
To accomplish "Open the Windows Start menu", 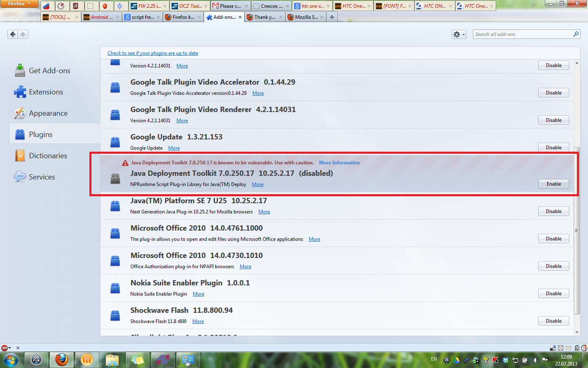I will point(11,360).
